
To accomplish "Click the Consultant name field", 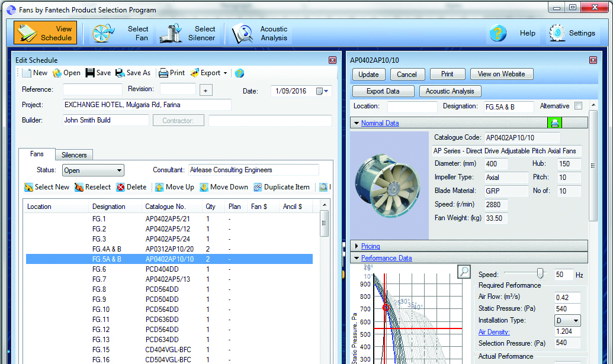I will [253, 170].
